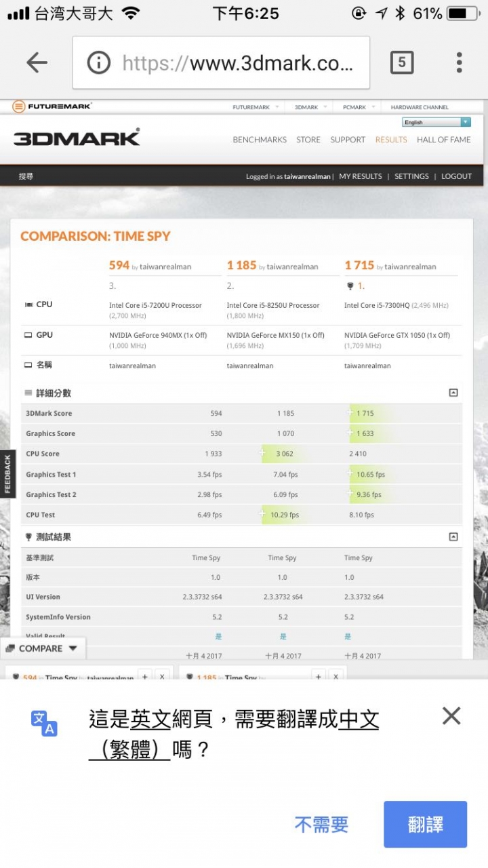Click the trophy icon next to rank 1

click(x=350, y=286)
